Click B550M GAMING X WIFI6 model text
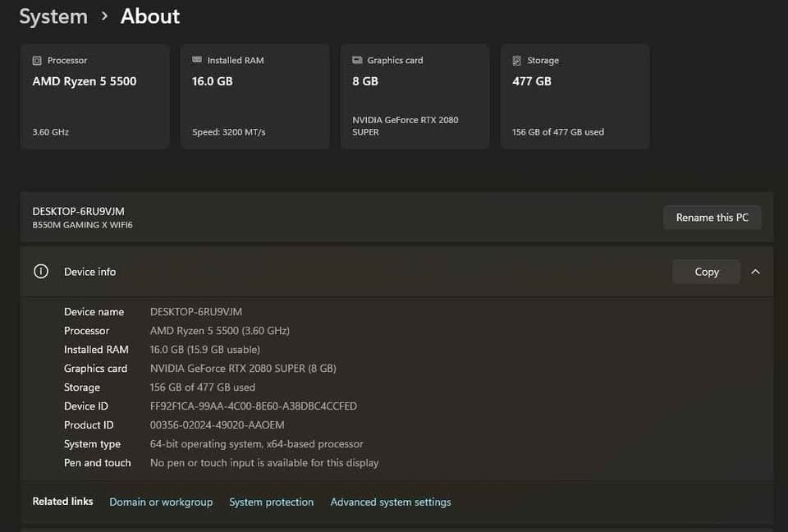The width and height of the screenshot is (788, 532). pos(82,225)
